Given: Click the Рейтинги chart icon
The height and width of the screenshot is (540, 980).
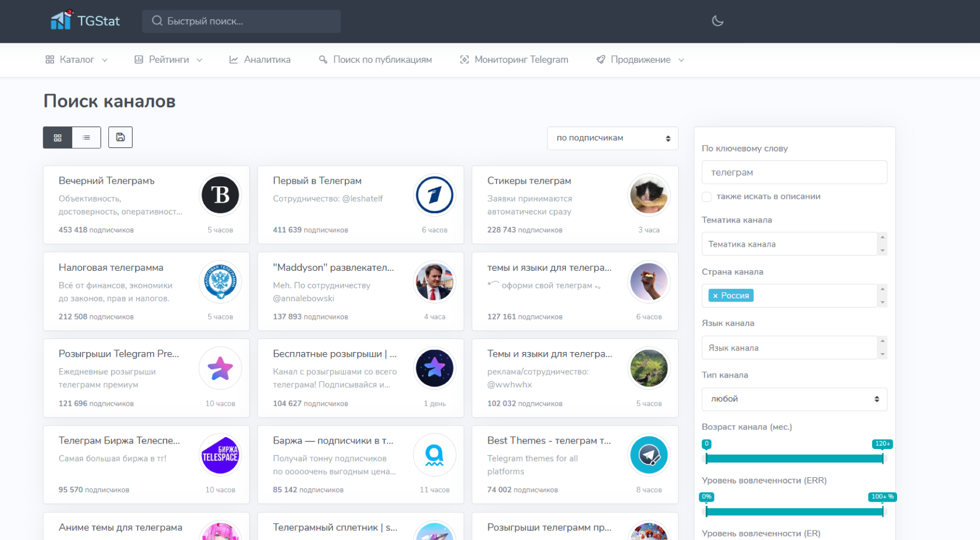Looking at the screenshot, I should click(139, 60).
